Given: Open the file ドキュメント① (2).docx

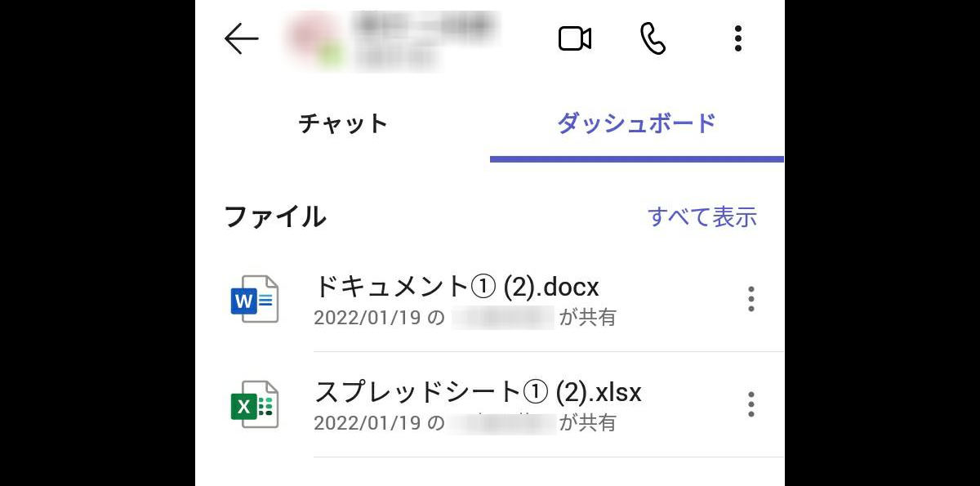Looking at the screenshot, I should tap(457, 287).
